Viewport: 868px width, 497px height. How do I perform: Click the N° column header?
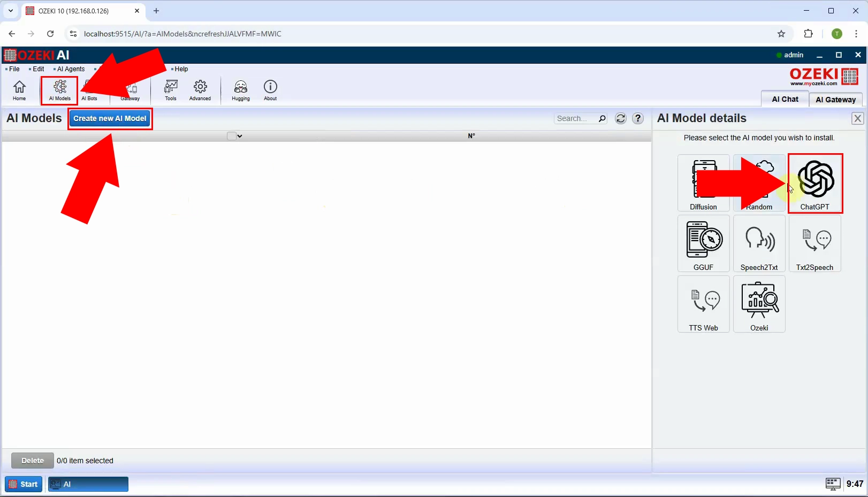click(x=471, y=136)
